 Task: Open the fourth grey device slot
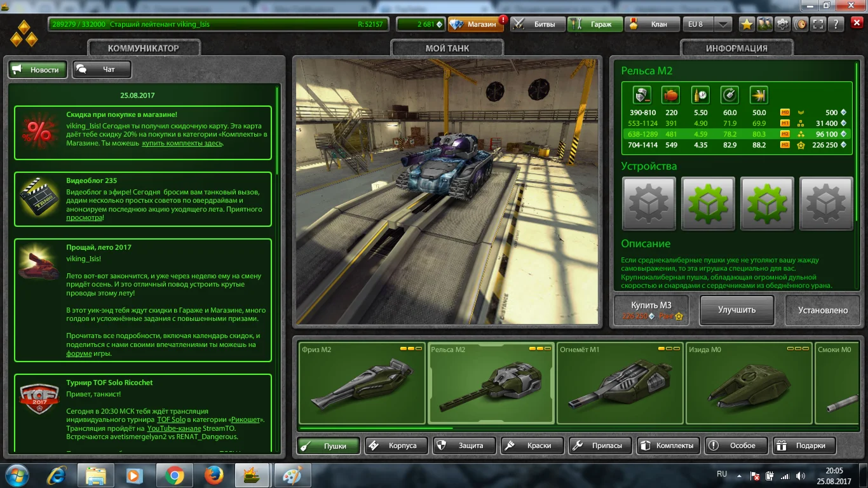pos(826,204)
